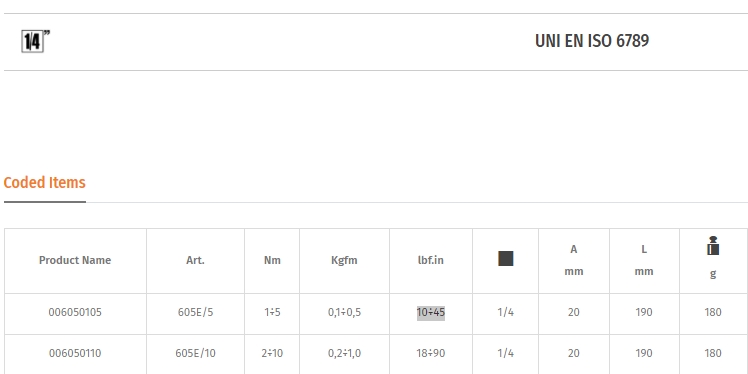Open the Coded Items tab

pos(44,183)
